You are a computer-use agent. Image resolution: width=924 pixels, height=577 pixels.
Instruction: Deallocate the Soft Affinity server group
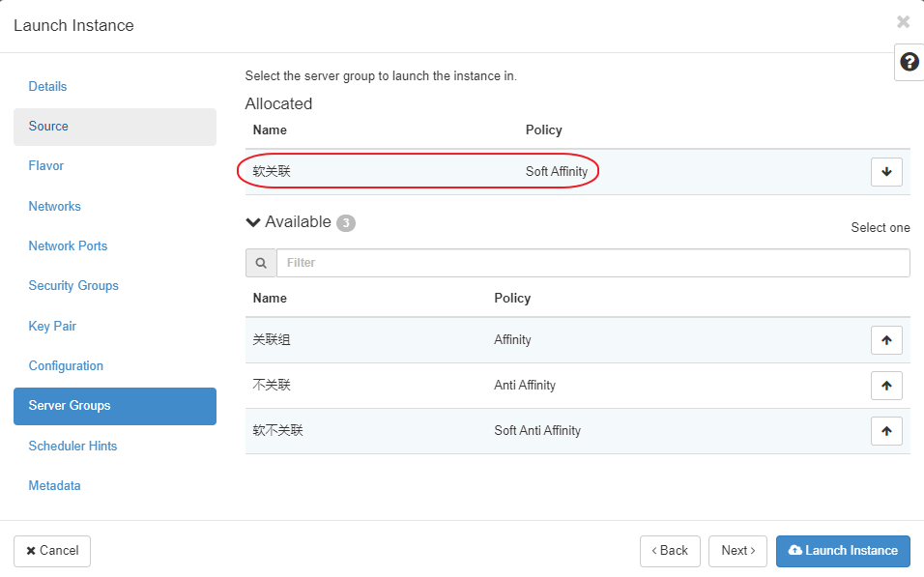(886, 172)
